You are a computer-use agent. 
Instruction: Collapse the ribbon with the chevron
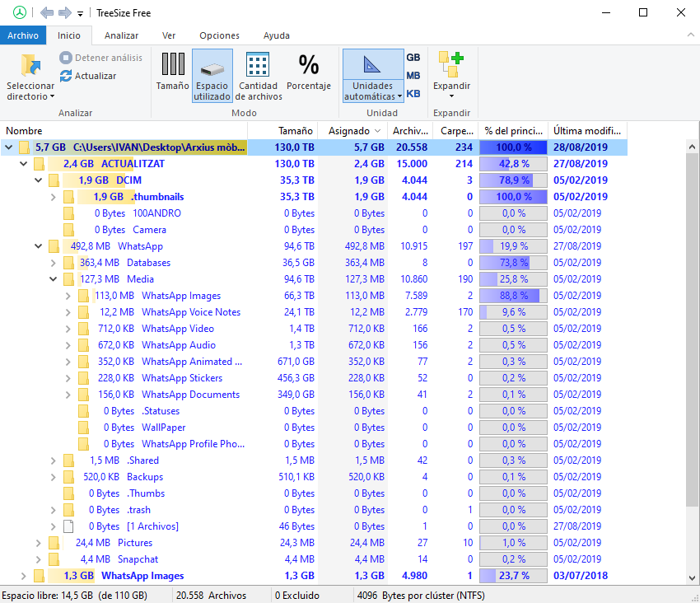pos(691,35)
